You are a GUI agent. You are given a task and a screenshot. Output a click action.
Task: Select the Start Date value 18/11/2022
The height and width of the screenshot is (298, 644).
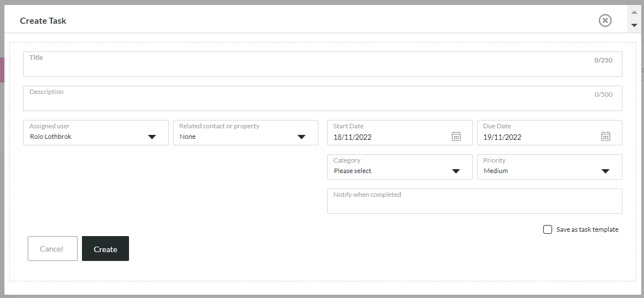click(352, 137)
